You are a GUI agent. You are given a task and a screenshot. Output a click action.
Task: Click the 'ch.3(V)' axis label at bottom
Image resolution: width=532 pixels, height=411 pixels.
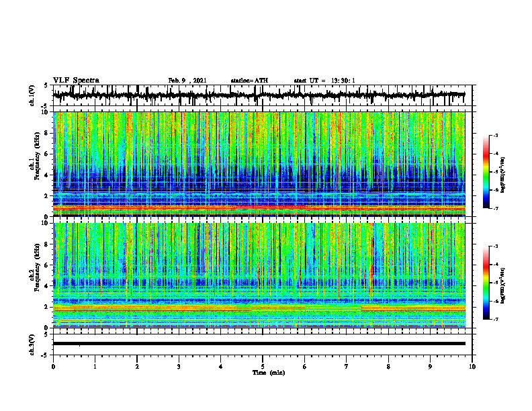pos(32,345)
